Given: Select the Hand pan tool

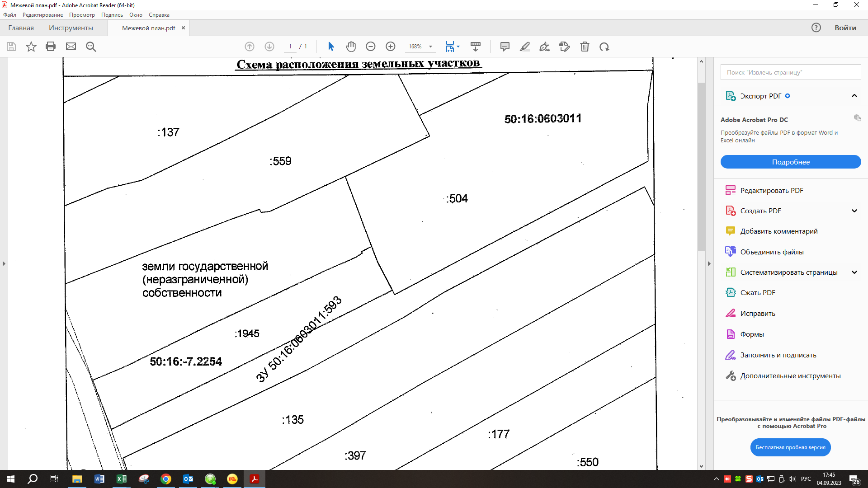Looking at the screenshot, I should tap(351, 47).
